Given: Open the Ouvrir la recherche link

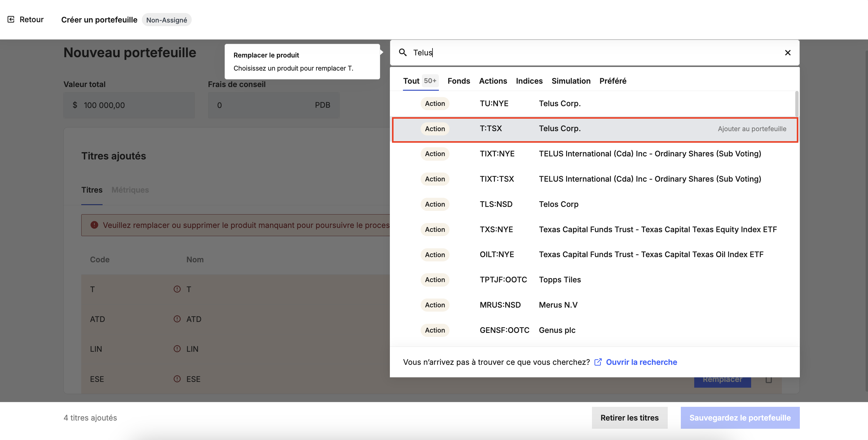Looking at the screenshot, I should click(641, 362).
